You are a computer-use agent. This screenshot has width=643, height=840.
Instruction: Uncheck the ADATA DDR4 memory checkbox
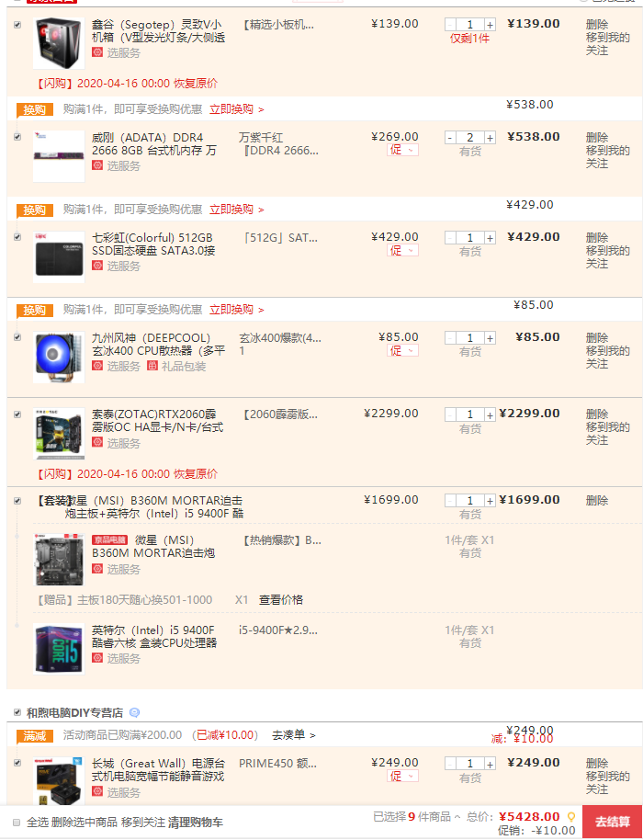(x=17, y=137)
